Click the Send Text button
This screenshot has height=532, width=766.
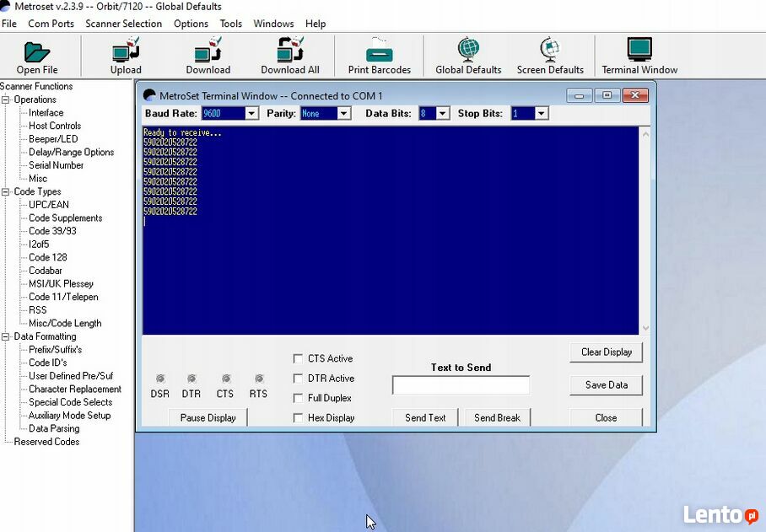pos(425,418)
